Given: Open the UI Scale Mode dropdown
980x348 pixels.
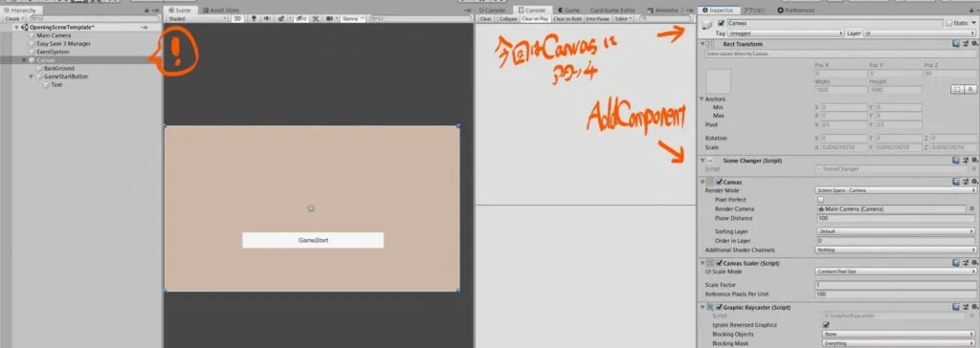Looking at the screenshot, I should (896, 272).
